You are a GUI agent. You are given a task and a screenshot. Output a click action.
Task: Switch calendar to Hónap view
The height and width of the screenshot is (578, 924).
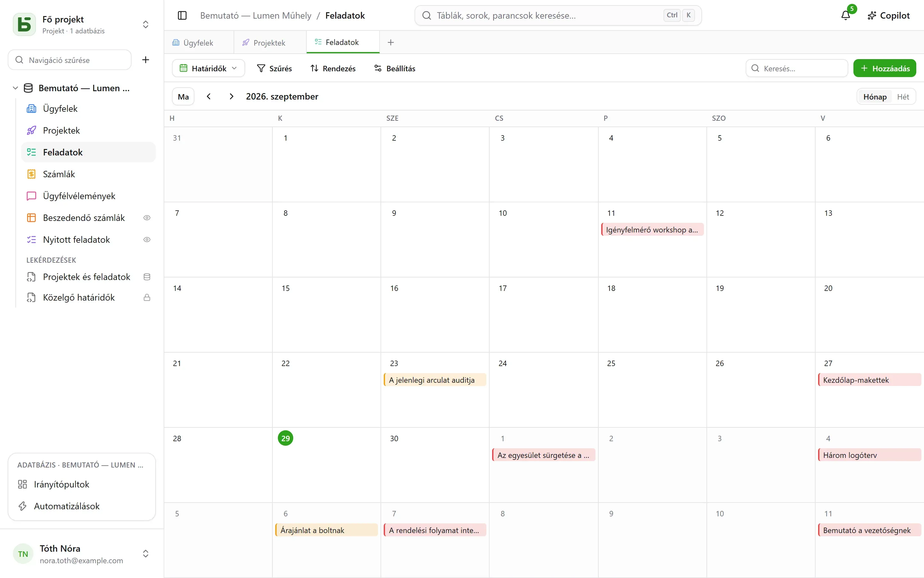(x=875, y=97)
